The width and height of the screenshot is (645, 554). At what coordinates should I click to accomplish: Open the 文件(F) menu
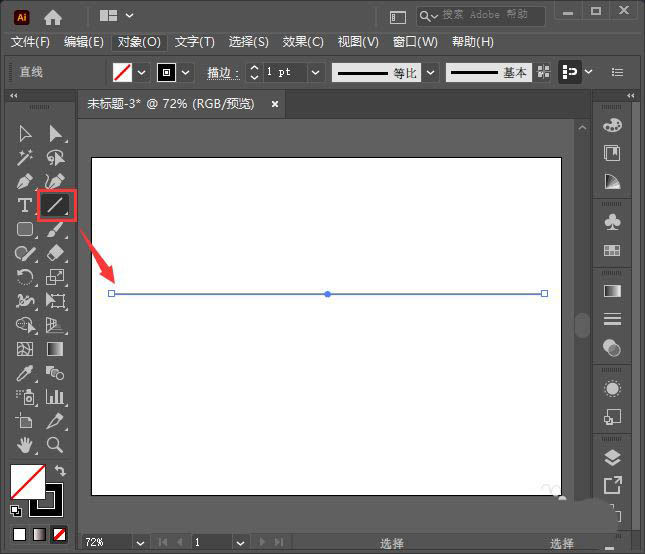click(30, 42)
